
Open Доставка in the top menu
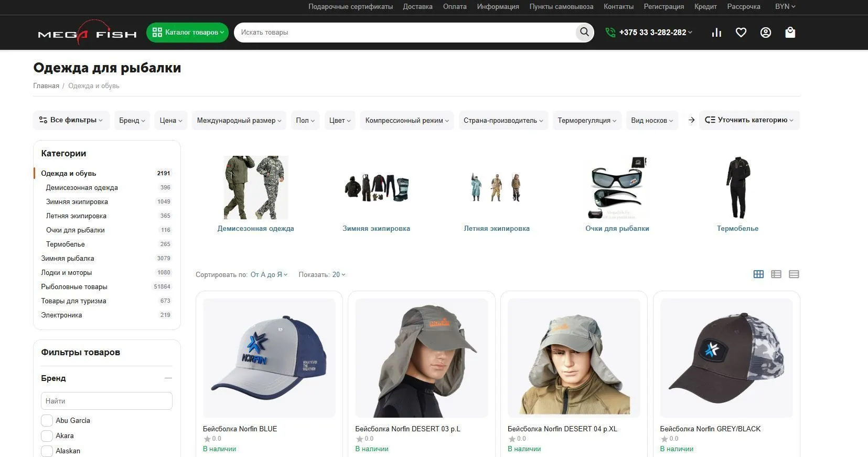tap(417, 7)
